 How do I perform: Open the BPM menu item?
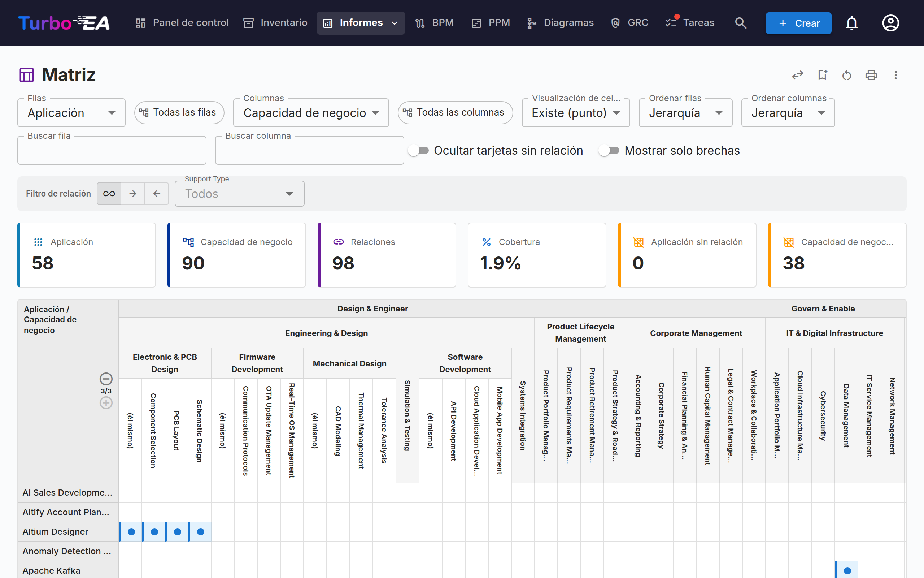(435, 23)
